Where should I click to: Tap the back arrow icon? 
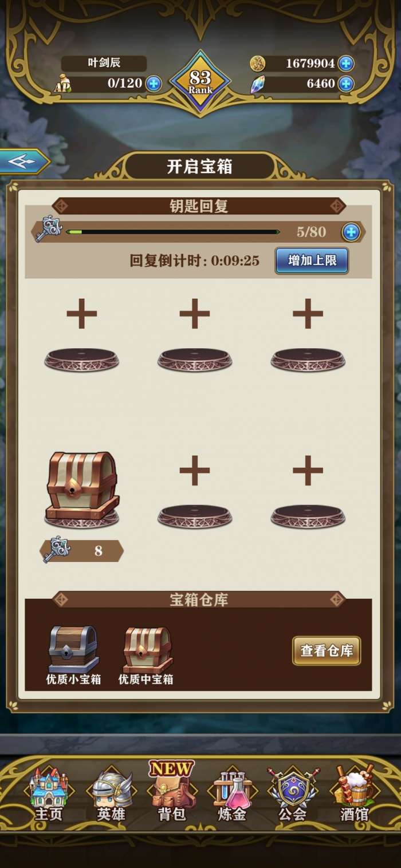click(x=23, y=162)
